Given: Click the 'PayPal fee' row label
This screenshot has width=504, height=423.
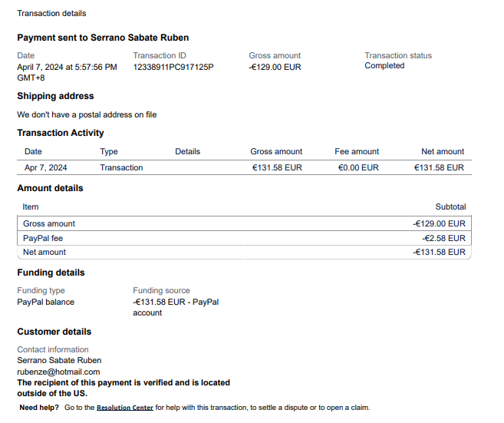Looking at the screenshot, I should point(43,238).
